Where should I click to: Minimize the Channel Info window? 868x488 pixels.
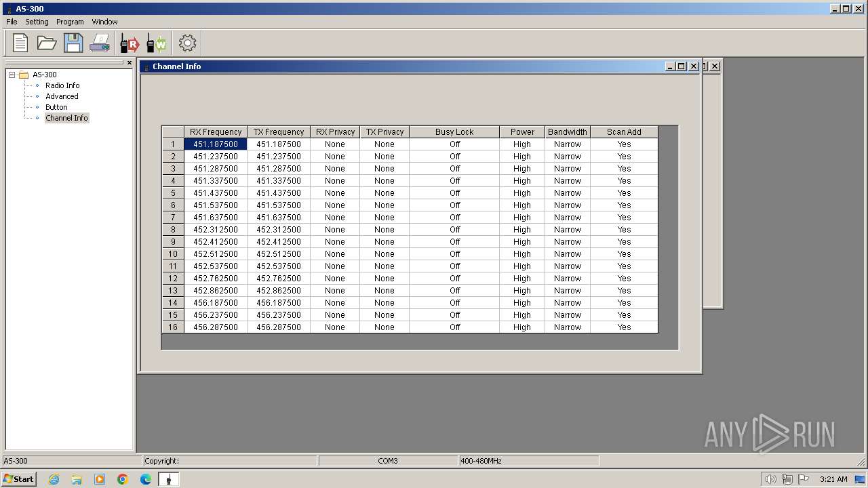pyautogui.click(x=670, y=66)
